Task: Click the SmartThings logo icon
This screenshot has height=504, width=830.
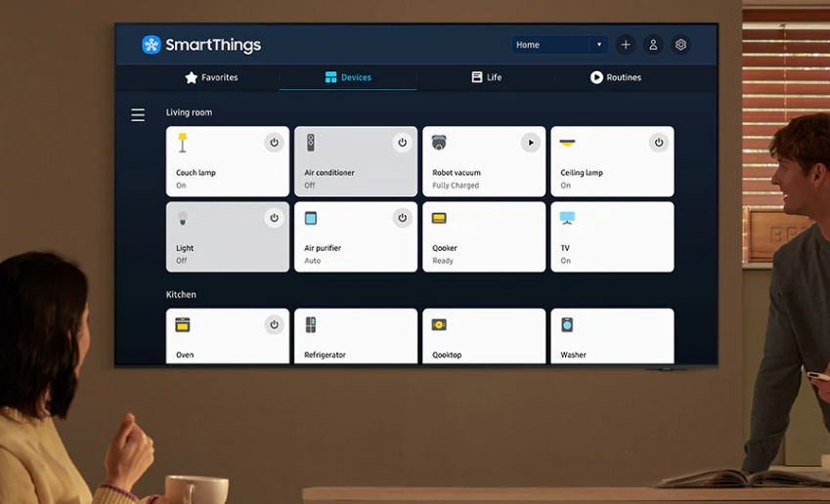Action: [152, 45]
